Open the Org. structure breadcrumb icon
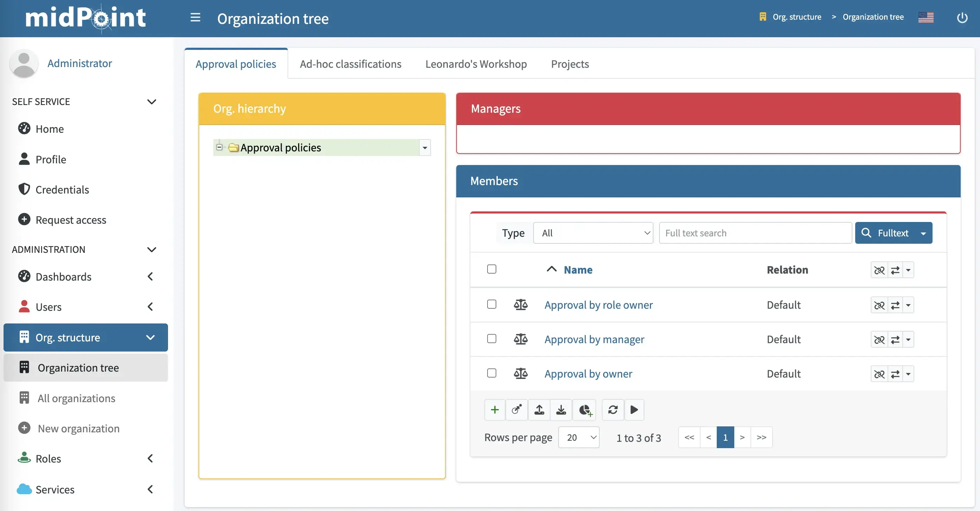The width and height of the screenshot is (980, 511). 763,17
